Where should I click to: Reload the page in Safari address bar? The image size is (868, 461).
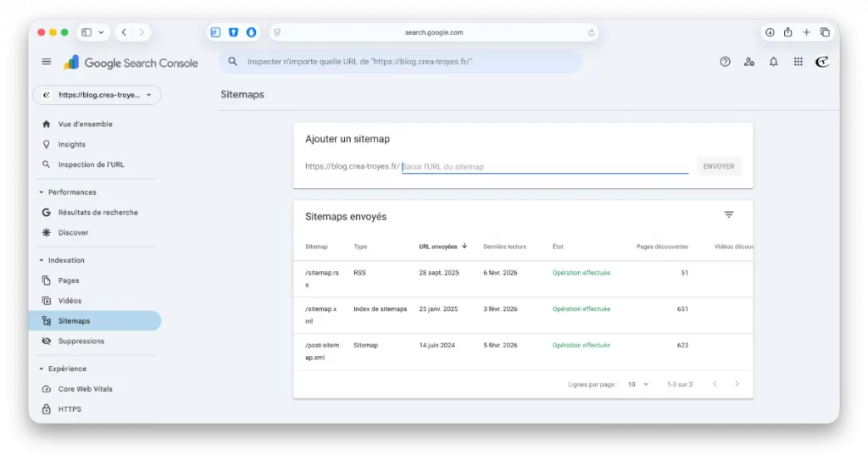tap(591, 33)
